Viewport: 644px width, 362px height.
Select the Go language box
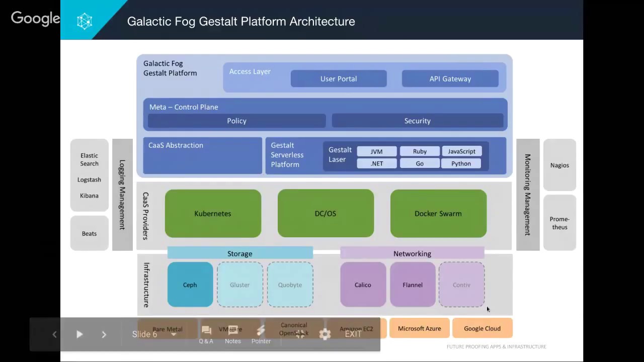pyautogui.click(x=420, y=163)
